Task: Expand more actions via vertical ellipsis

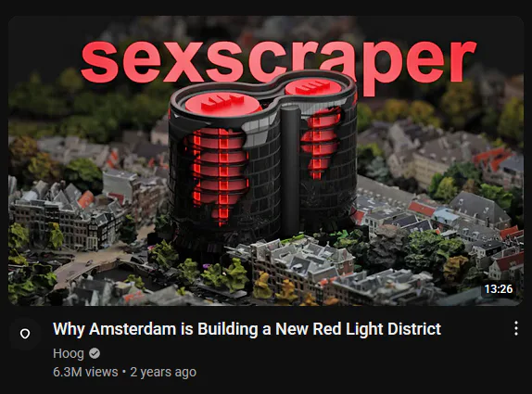Action: pyautogui.click(x=515, y=328)
